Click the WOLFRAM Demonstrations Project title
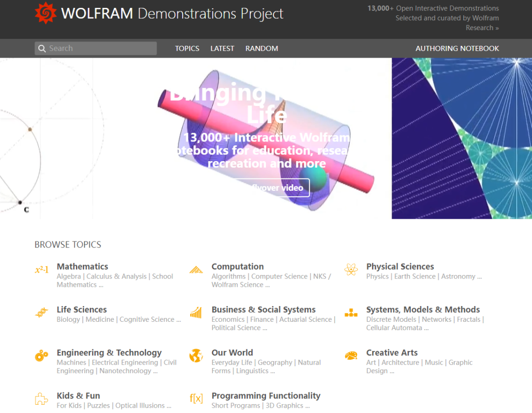The image size is (532, 413). 172,14
